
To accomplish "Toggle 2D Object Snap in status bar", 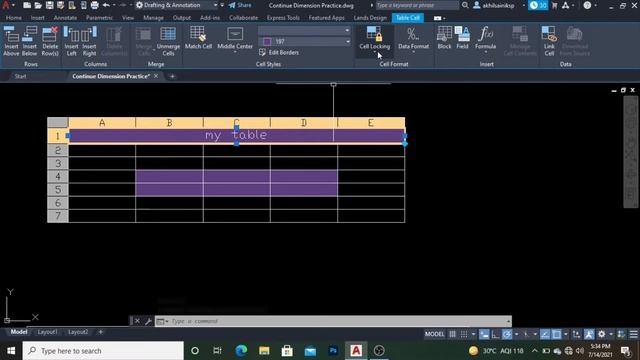I will (556, 334).
